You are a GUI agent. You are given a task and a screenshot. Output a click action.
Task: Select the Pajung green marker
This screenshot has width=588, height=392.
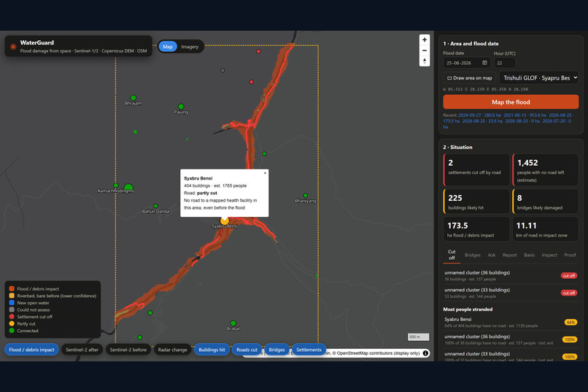(181, 107)
